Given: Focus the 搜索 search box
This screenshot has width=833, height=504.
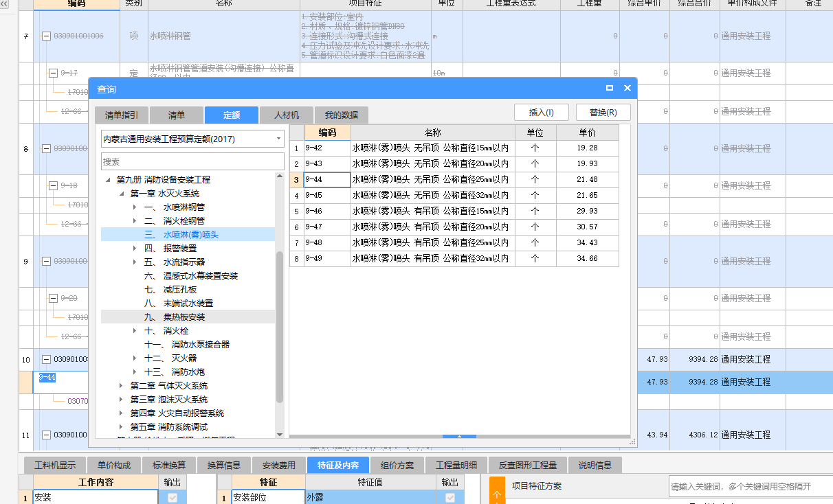Looking at the screenshot, I should coord(192,161).
